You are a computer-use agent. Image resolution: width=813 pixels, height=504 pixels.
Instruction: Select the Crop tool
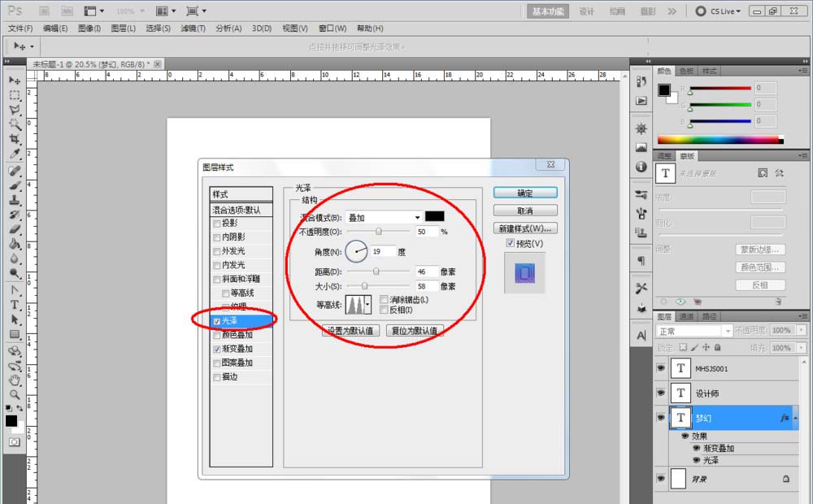15,139
